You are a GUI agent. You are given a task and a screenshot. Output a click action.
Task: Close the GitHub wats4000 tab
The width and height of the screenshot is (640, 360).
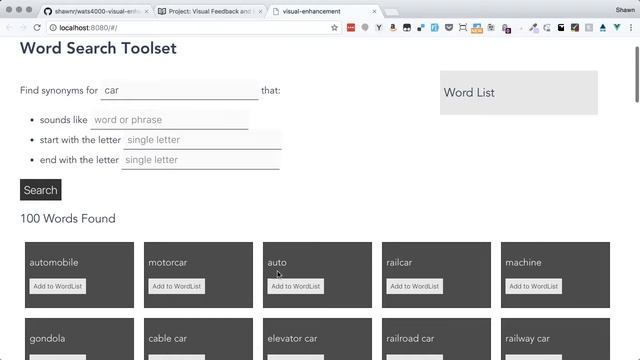[147, 11]
